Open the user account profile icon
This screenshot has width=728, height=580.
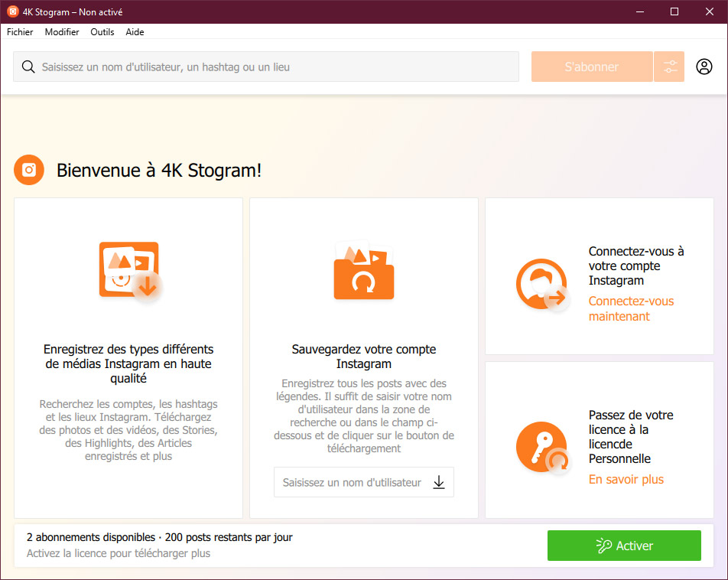point(704,67)
